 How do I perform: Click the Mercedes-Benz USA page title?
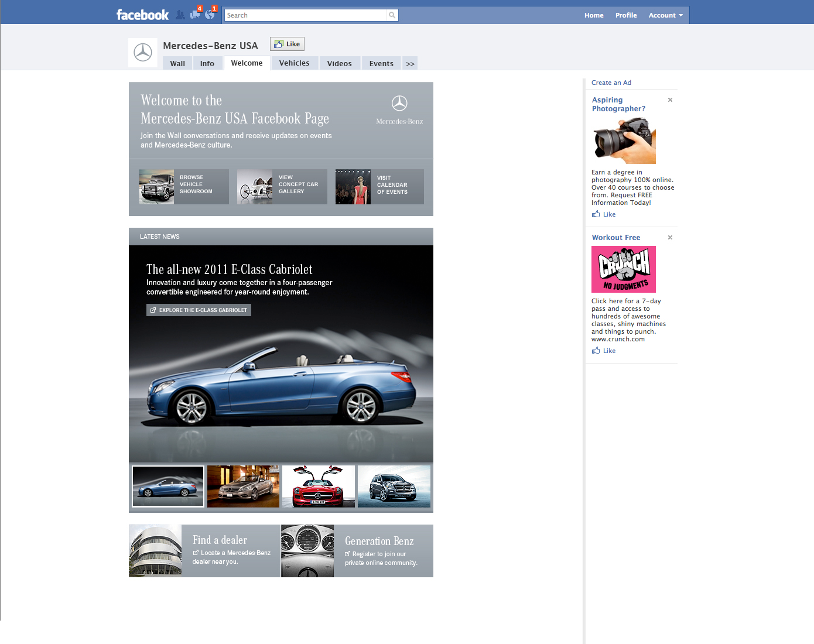(x=210, y=46)
